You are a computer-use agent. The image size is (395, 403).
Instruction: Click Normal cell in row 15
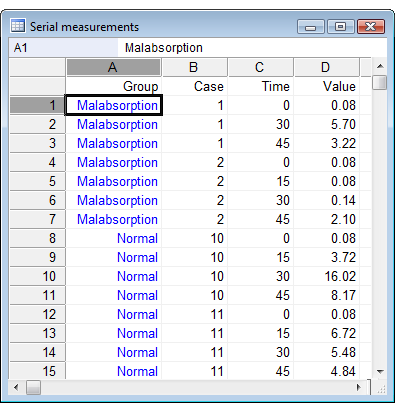(x=114, y=371)
